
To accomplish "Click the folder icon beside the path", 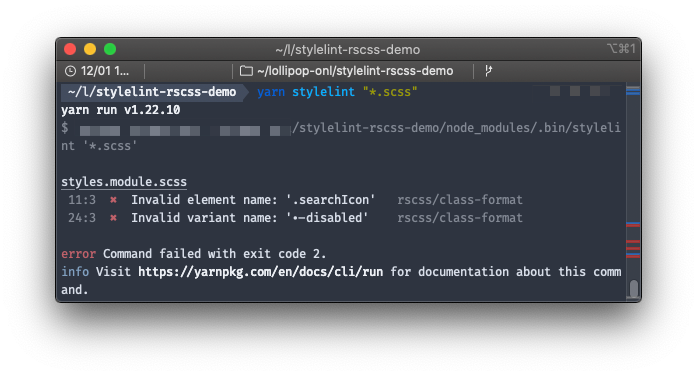I will click(x=246, y=71).
